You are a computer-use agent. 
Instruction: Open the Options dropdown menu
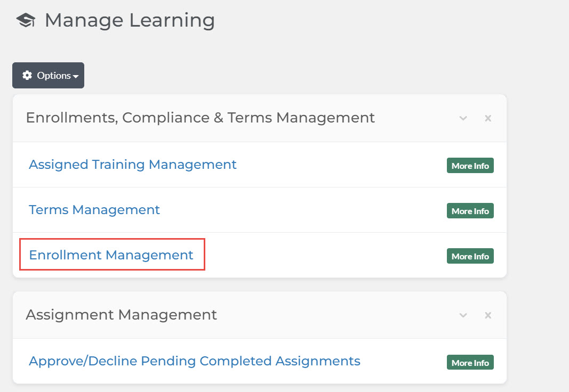coord(48,75)
